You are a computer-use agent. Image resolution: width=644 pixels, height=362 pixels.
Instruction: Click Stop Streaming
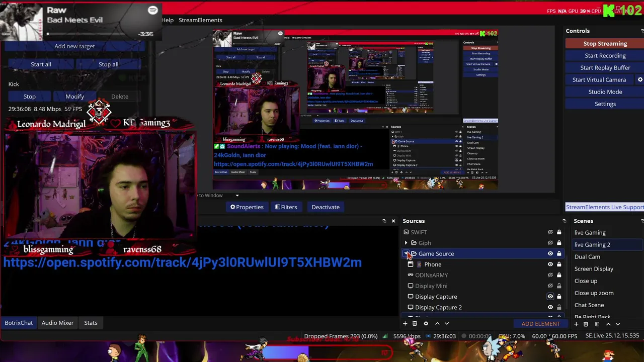(605, 44)
